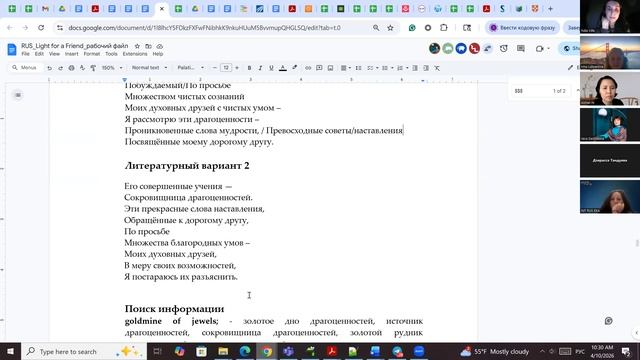The height and width of the screenshot is (360, 640).
Task: Open the Palatino font dropdown
Action: coord(191,68)
